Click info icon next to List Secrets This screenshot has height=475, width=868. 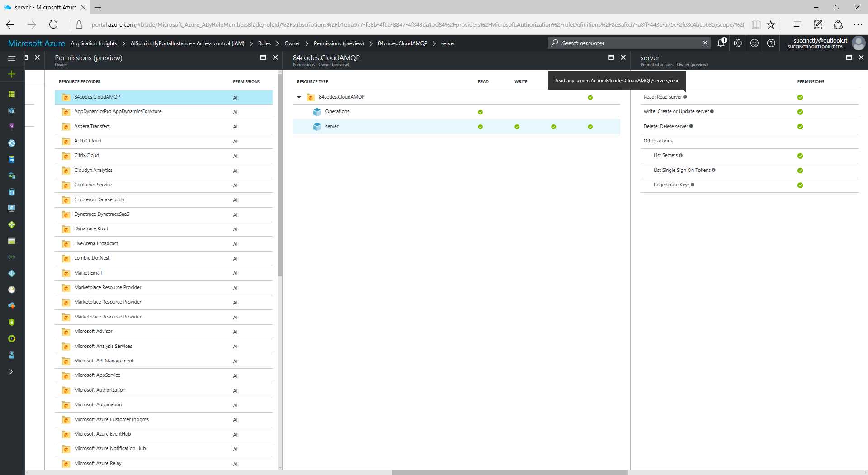tap(681, 155)
